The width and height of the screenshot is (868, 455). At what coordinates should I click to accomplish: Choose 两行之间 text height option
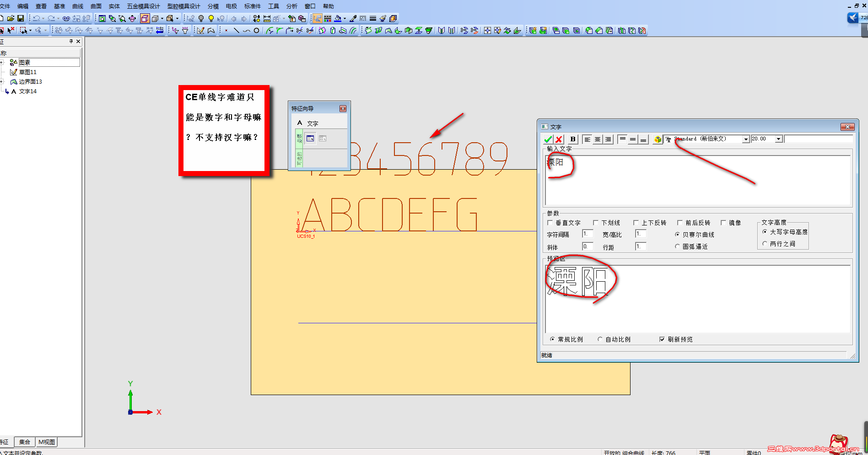(765, 244)
